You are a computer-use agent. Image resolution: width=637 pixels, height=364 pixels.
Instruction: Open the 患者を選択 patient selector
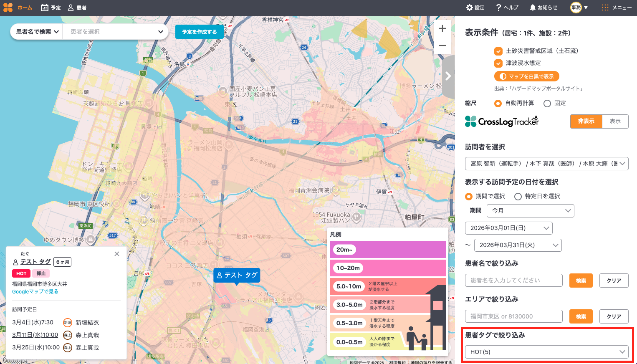click(116, 32)
